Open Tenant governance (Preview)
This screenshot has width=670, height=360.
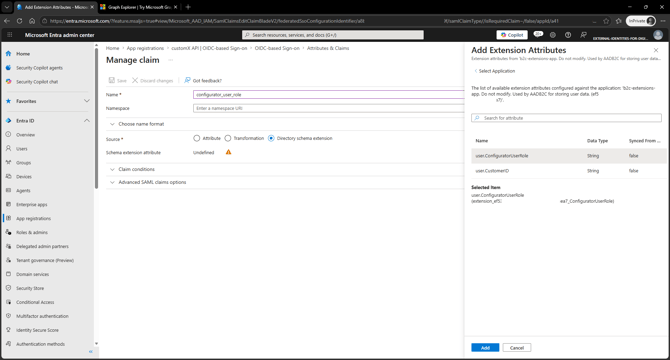pyautogui.click(x=45, y=260)
